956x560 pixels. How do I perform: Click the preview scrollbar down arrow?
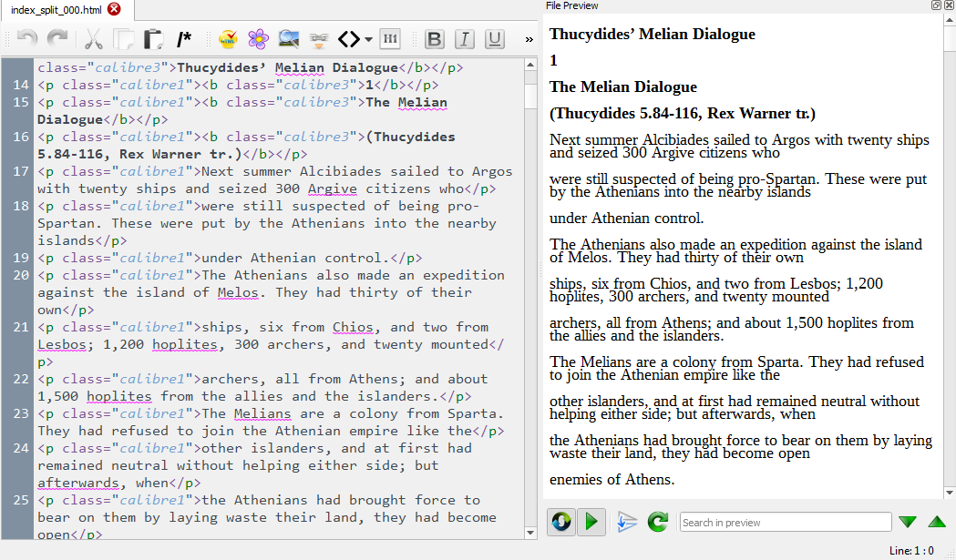(950, 493)
